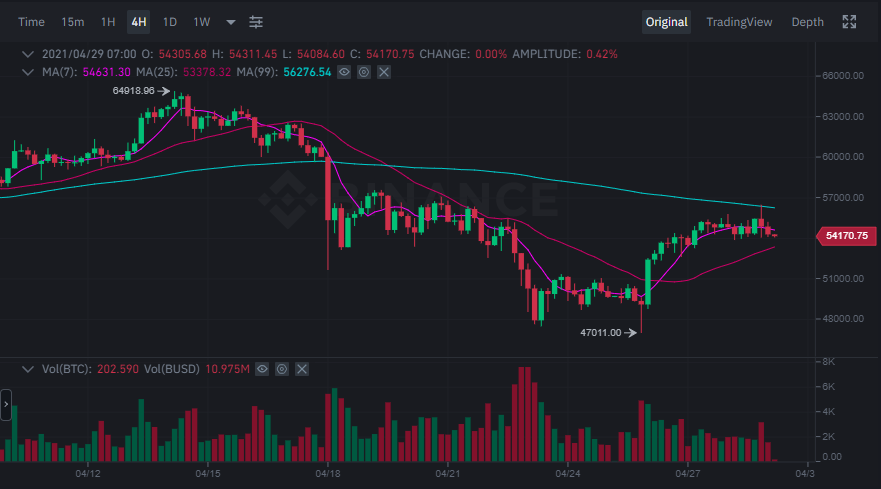Enter fullscreen chart mode
Viewport: 881px width, 489px height.
(x=849, y=22)
